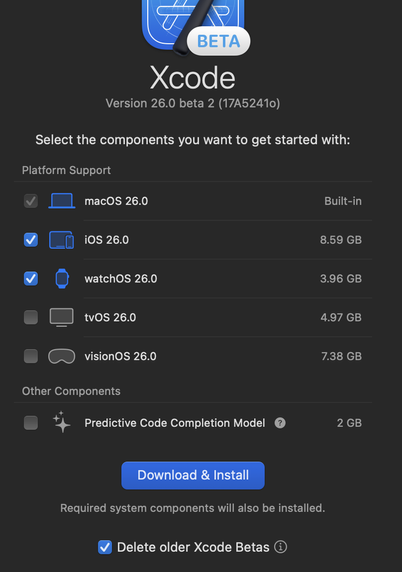Check the Predictive Code Completion Model checkbox
This screenshot has height=572, width=402.
tap(31, 423)
